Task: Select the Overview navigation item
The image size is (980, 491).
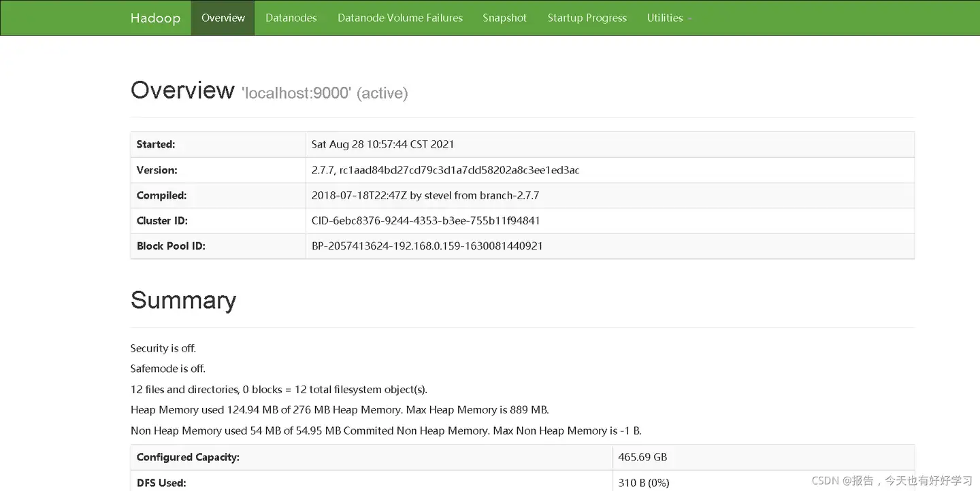Action: pyautogui.click(x=223, y=18)
